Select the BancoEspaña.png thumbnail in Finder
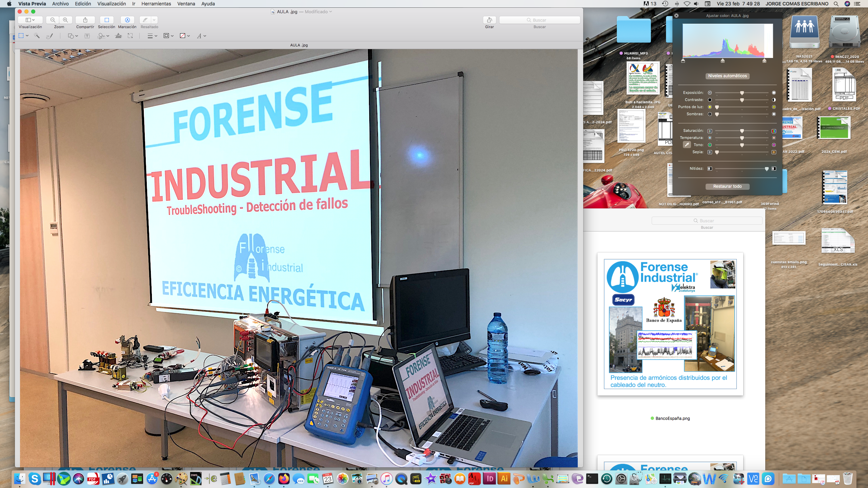868x488 pixels. pyautogui.click(x=670, y=324)
